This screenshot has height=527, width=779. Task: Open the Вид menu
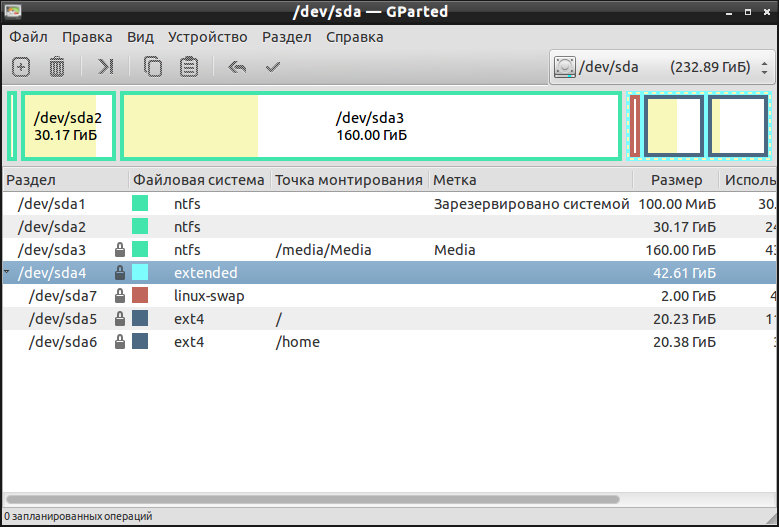pyautogui.click(x=140, y=37)
